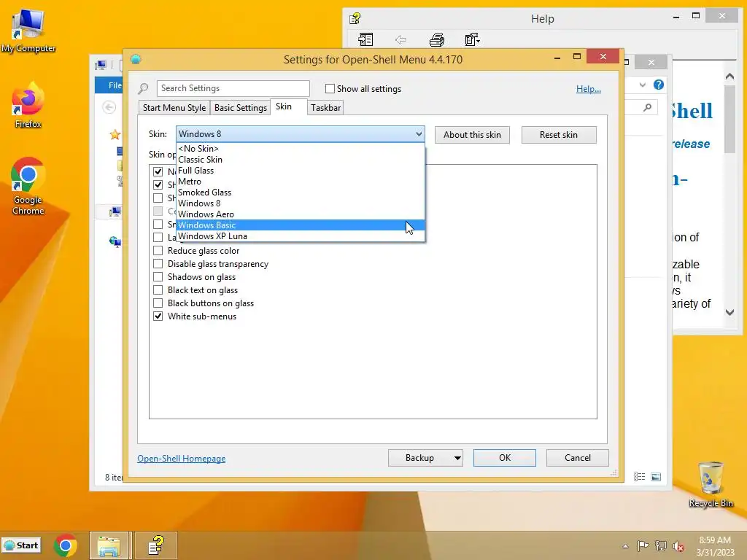Viewport: 747px width, 560px height.
Task: Click the network tray icon
Action: click(x=661, y=545)
